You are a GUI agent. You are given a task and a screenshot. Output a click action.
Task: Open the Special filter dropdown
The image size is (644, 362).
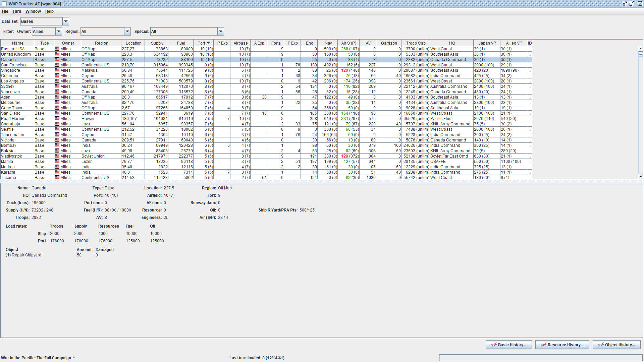(221, 32)
